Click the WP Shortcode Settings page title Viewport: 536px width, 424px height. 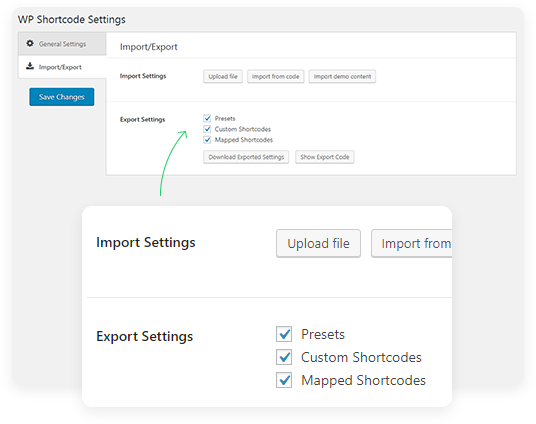click(x=72, y=19)
